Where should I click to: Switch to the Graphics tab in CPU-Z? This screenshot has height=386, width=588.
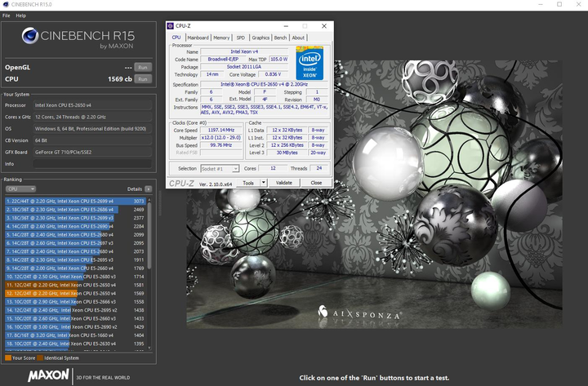point(261,38)
